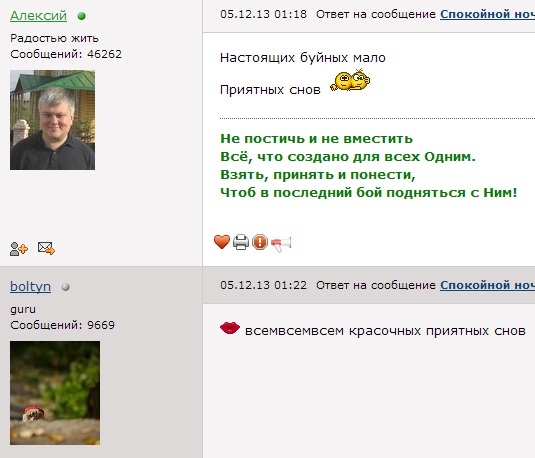
Task: Click the two smileys emoticon in the post
Action: [350, 81]
